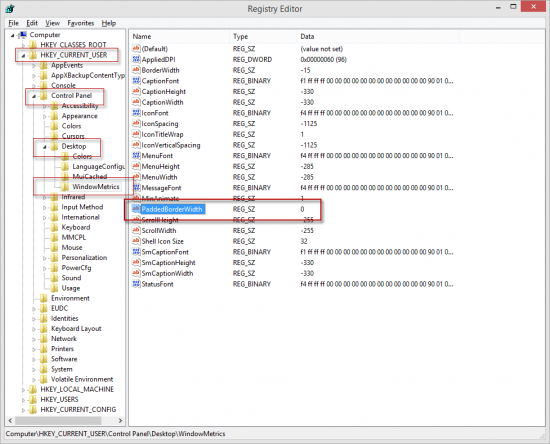Click the status bar registry path

tap(115, 434)
